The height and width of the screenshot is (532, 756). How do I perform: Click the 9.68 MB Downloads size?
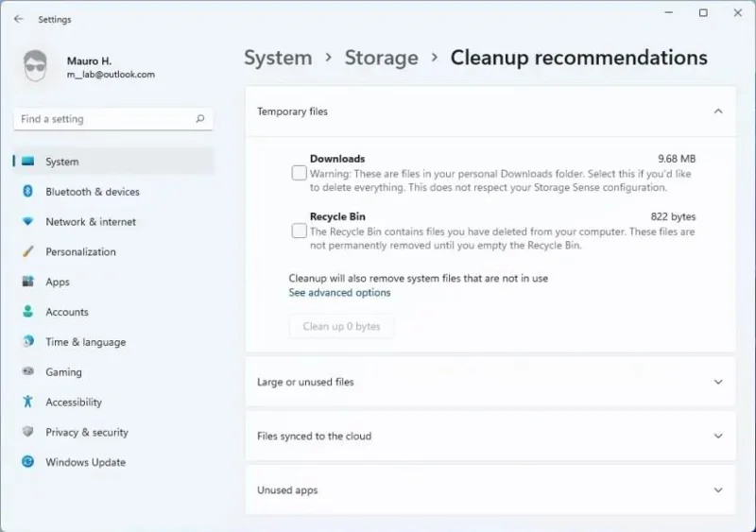(x=677, y=159)
